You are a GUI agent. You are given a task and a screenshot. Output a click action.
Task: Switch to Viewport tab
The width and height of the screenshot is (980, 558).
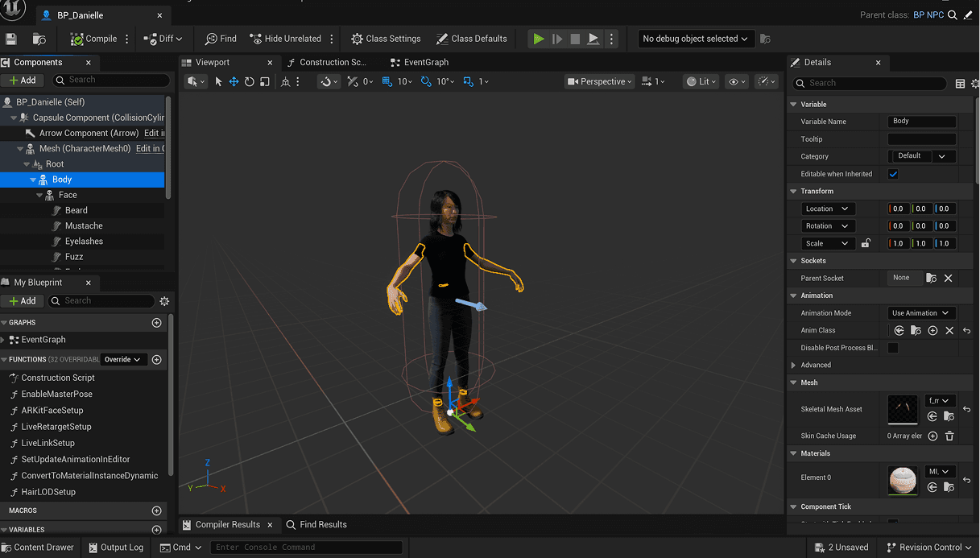(212, 62)
